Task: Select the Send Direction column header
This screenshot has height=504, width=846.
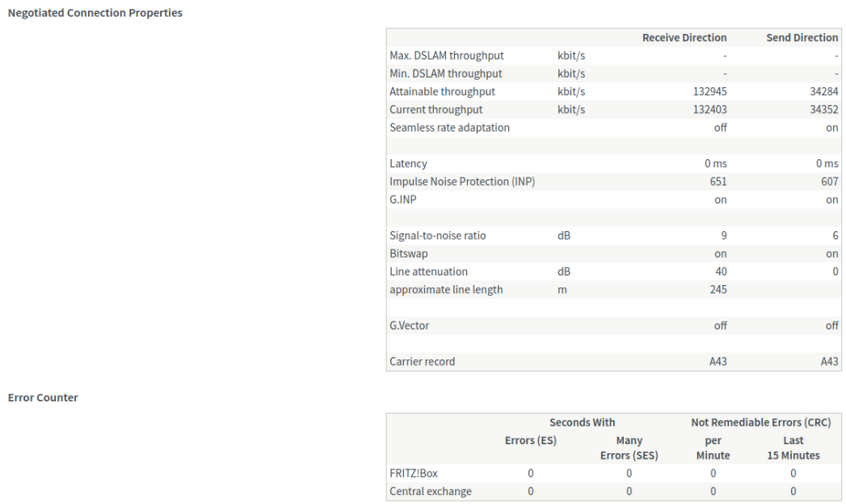Action: click(x=802, y=38)
